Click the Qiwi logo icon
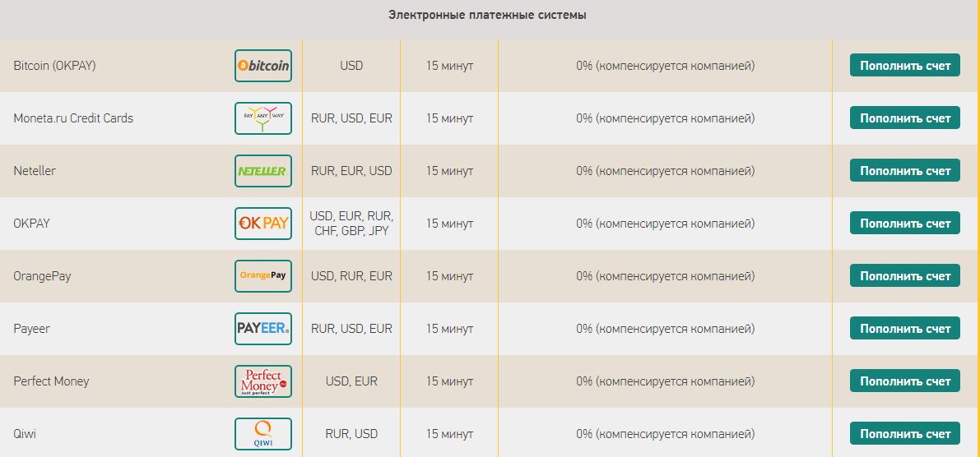 tap(263, 433)
